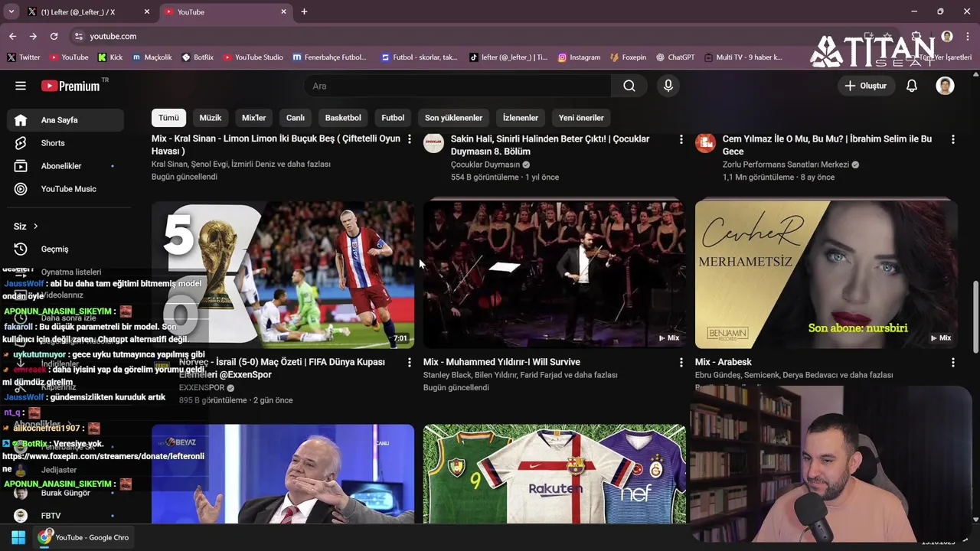Open options for the Norveç - İsrail video
Viewport: 980px width, 551px height.
(410, 363)
